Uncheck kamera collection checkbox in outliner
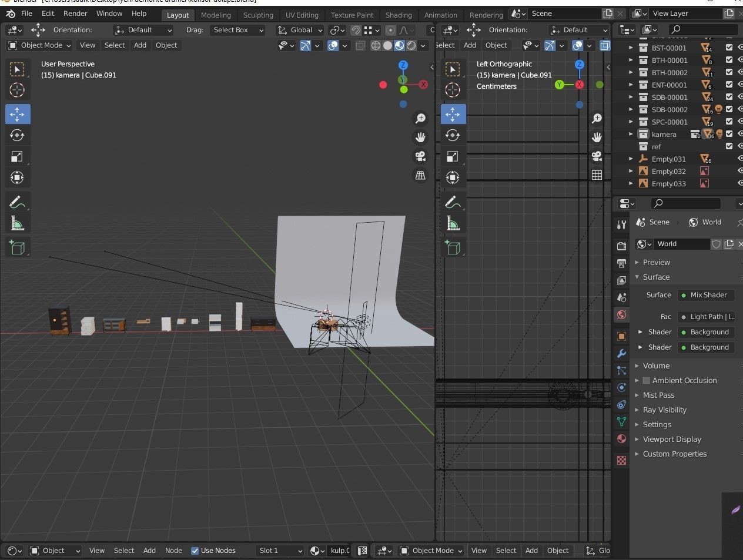The height and width of the screenshot is (560, 743). click(729, 134)
